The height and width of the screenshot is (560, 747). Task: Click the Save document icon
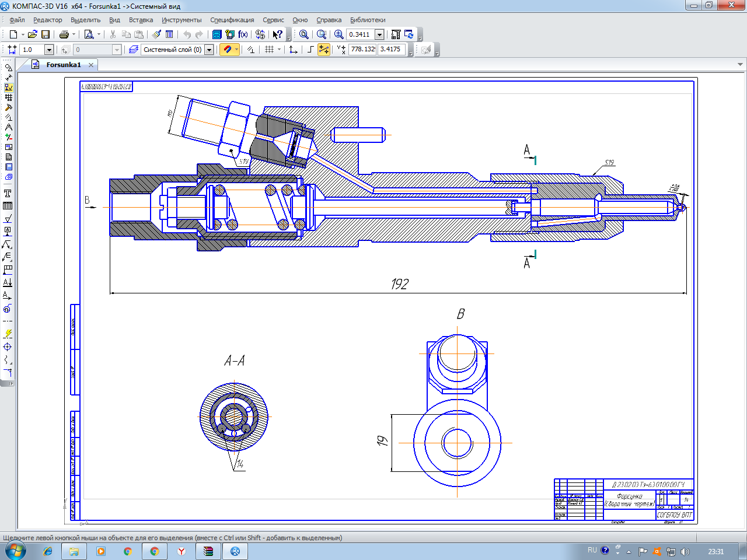[x=46, y=34]
